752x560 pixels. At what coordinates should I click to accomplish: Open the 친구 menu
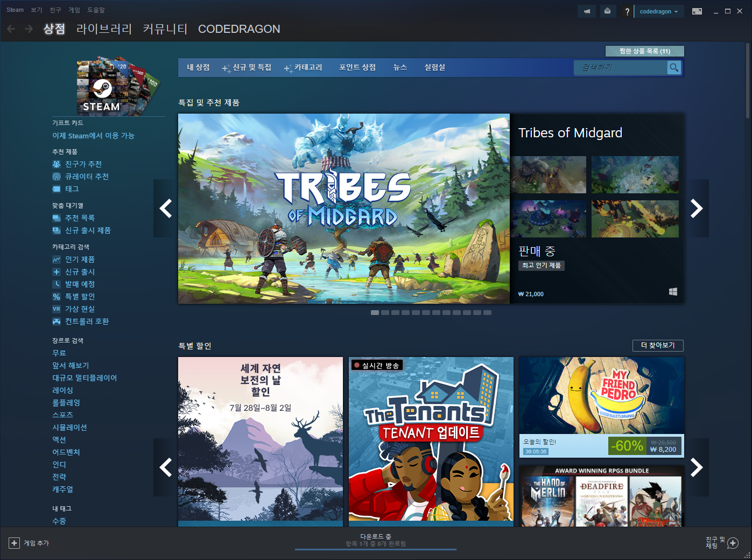(x=55, y=10)
